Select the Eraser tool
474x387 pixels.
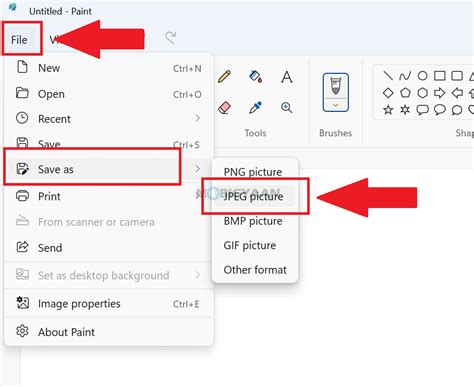pos(224,108)
